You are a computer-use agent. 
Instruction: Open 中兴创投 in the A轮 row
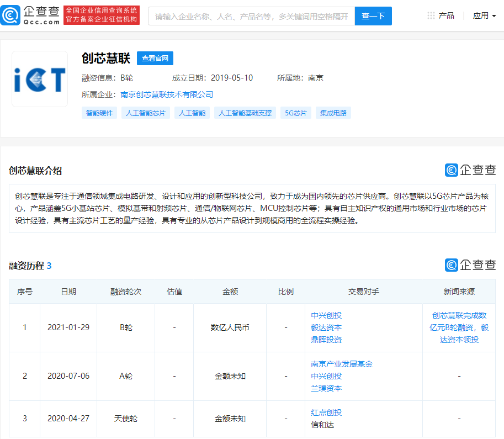point(326,376)
